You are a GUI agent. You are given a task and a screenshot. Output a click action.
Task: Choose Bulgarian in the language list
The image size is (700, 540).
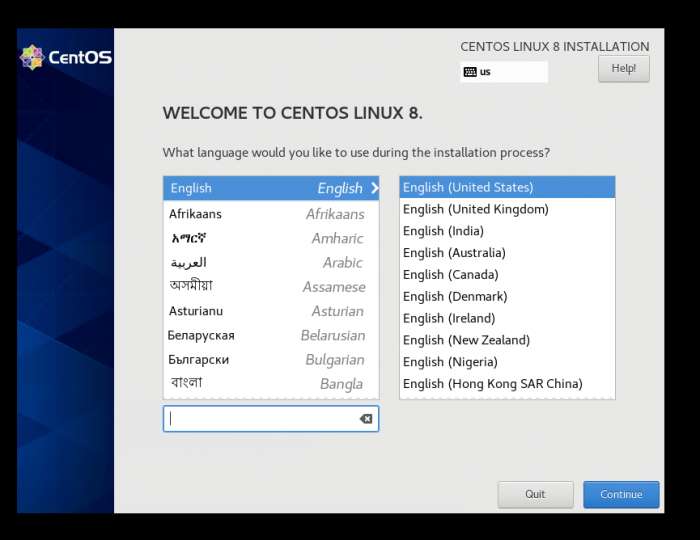[x=270, y=360]
